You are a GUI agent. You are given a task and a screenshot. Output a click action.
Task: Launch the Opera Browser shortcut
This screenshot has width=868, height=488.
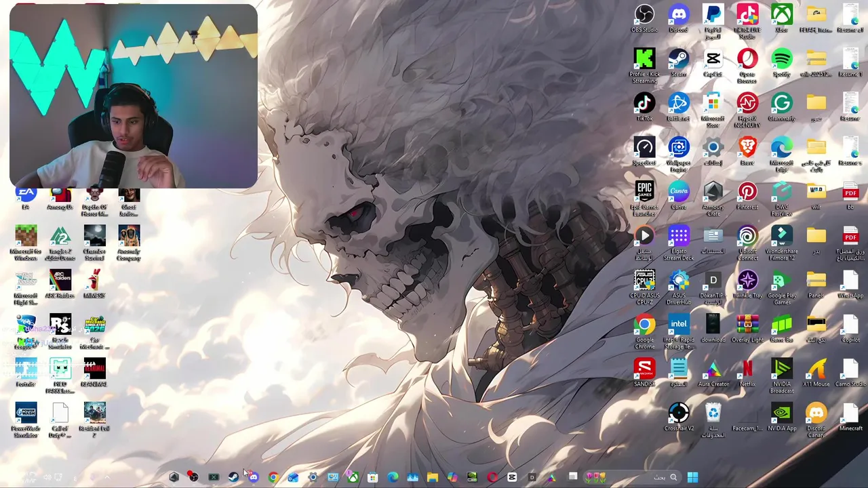[x=747, y=66]
